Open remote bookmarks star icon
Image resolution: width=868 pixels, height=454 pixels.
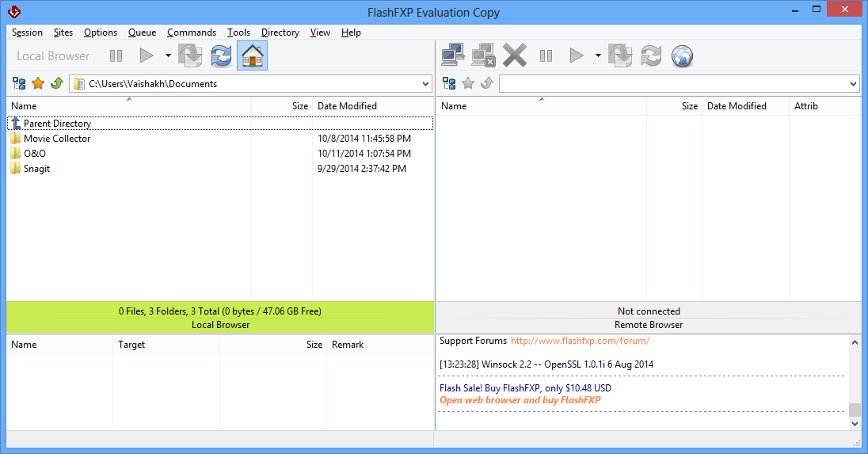click(x=468, y=84)
